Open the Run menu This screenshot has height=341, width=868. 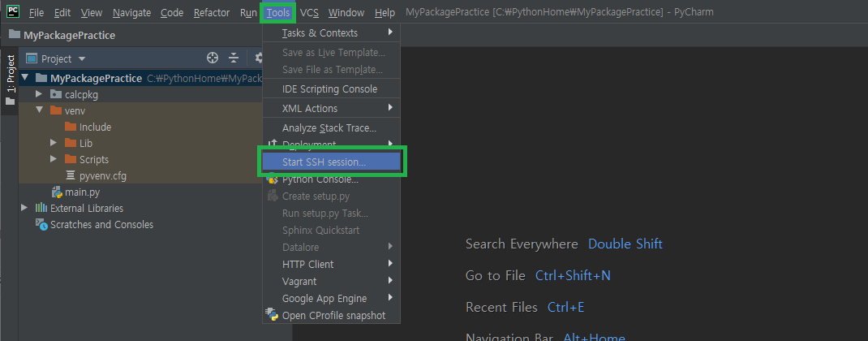pos(248,12)
